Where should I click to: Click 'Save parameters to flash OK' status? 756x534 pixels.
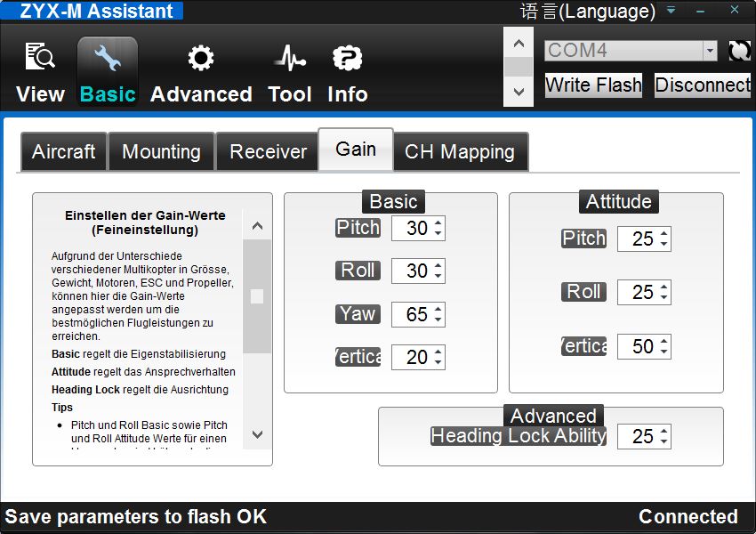136,516
